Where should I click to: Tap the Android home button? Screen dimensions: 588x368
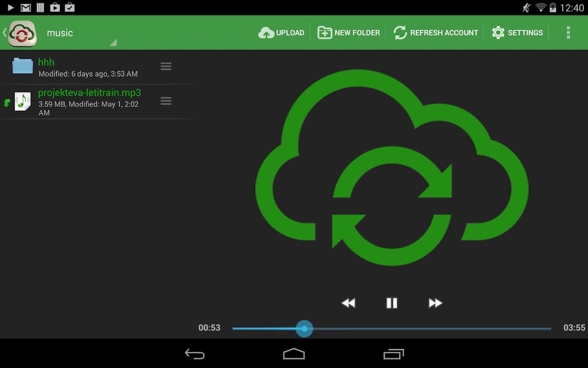[294, 354]
